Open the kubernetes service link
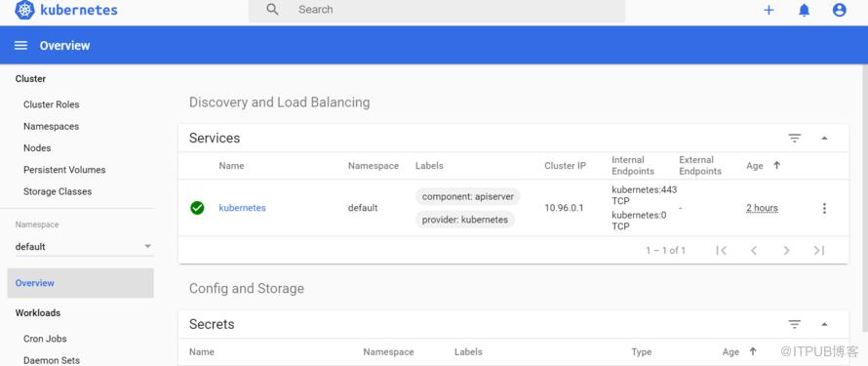The height and width of the screenshot is (366, 868). pyautogui.click(x=242, y=208)
